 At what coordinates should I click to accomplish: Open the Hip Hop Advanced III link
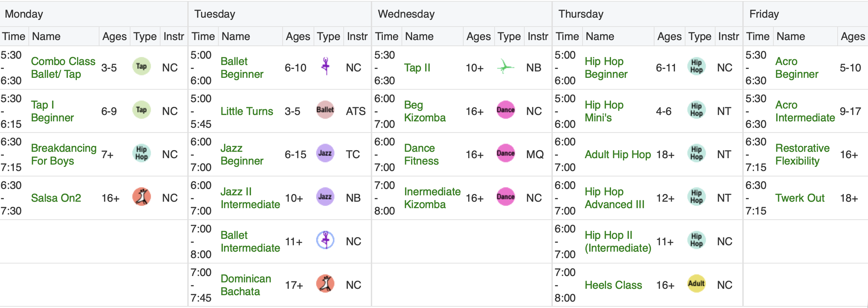pyautogui.click(x=614, y=198)
